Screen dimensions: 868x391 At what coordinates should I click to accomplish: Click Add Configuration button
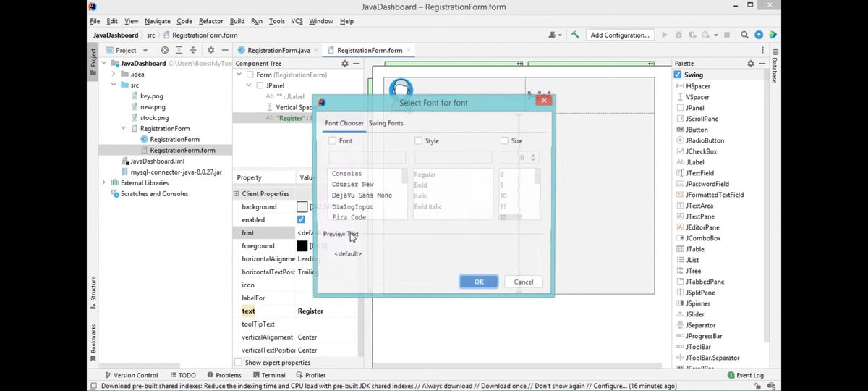point(620,35)
